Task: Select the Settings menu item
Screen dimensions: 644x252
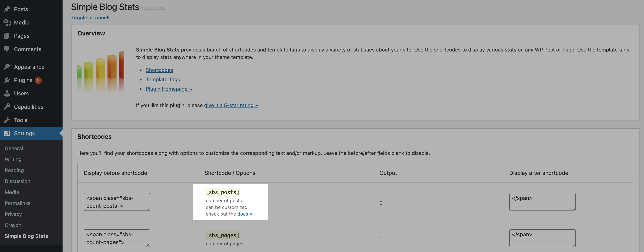Action: tap(31, 133)
